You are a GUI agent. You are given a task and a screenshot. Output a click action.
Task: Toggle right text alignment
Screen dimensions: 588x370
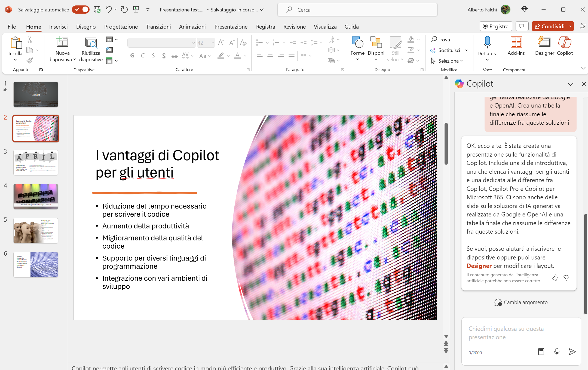point(281,56)
